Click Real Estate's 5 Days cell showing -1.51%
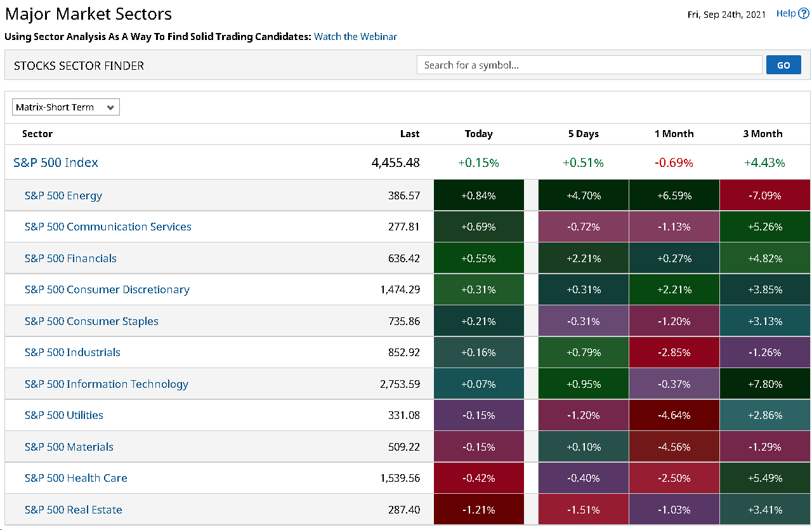The height and width of the screenshot is (530, 812). (584, 510)
